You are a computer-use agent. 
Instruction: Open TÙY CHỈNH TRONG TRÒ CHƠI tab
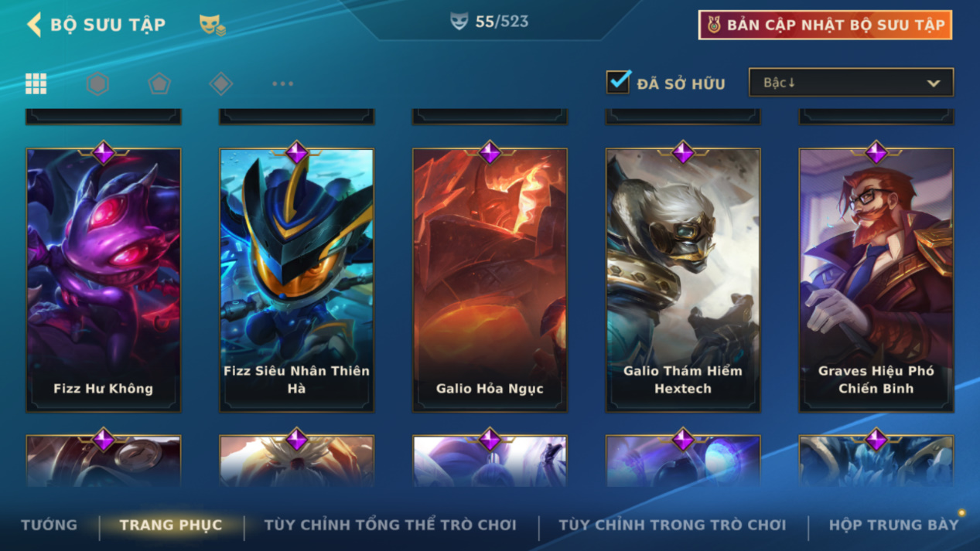(673, 525)
